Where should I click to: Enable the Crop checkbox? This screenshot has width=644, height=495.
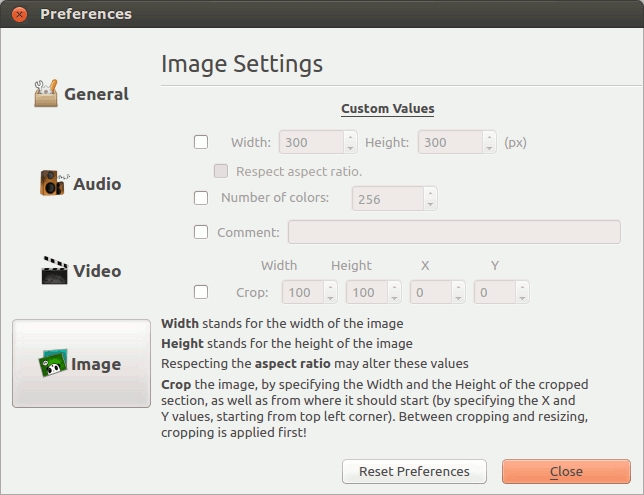pyautogui.click(x=201, y=292)
